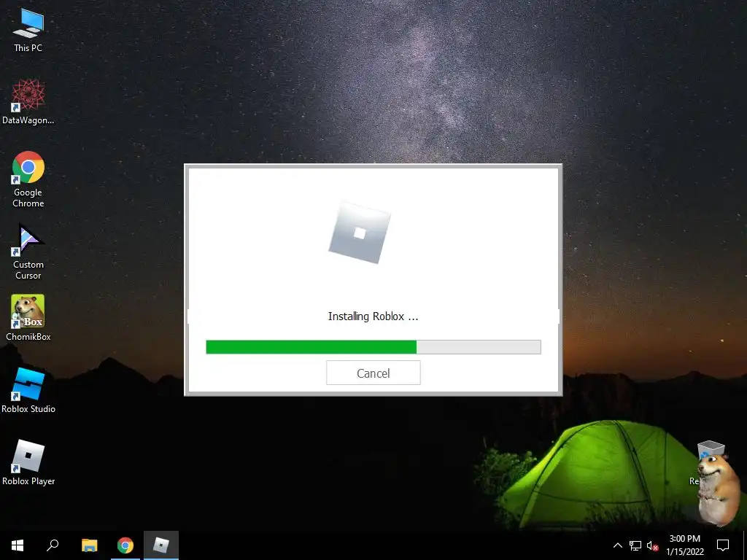Open taskbar search magnifier
The image size is (747, 560).
(53, 545)
